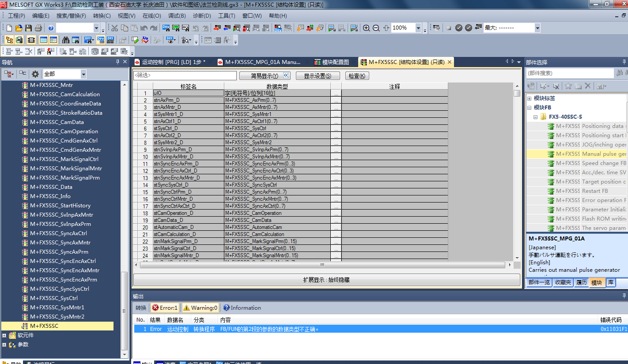The height and width of the screenshot is (364, 628).
Task: Toggle the Error:1 output filter
Action: (x=164, y=308)
